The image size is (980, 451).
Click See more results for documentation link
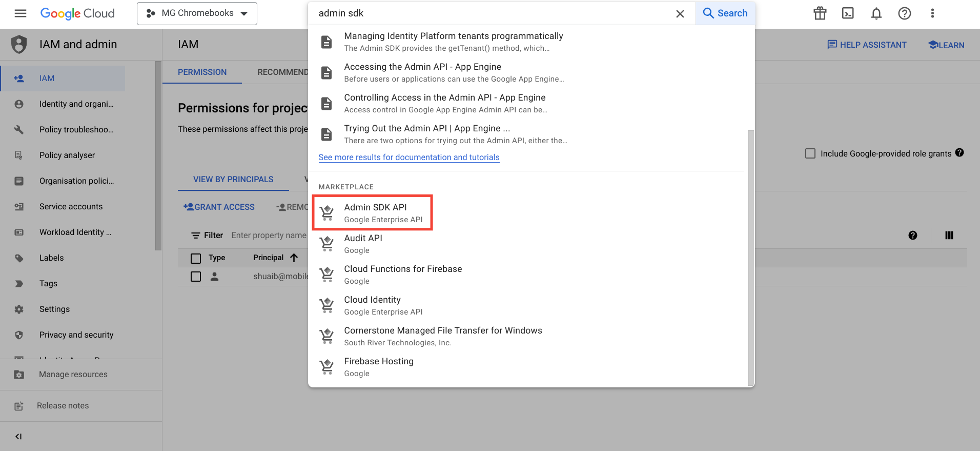click(x=409, y=158)
